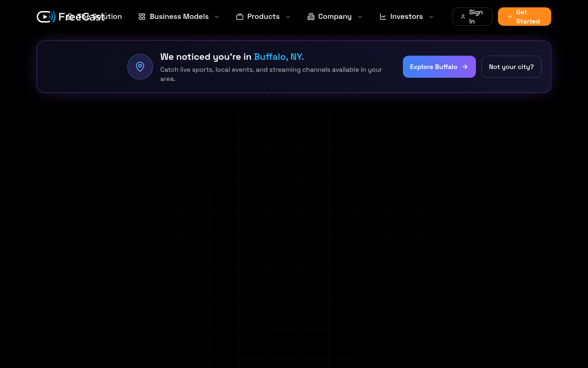Open the Company menu
The image size is (588, 368).
[335, 17]
